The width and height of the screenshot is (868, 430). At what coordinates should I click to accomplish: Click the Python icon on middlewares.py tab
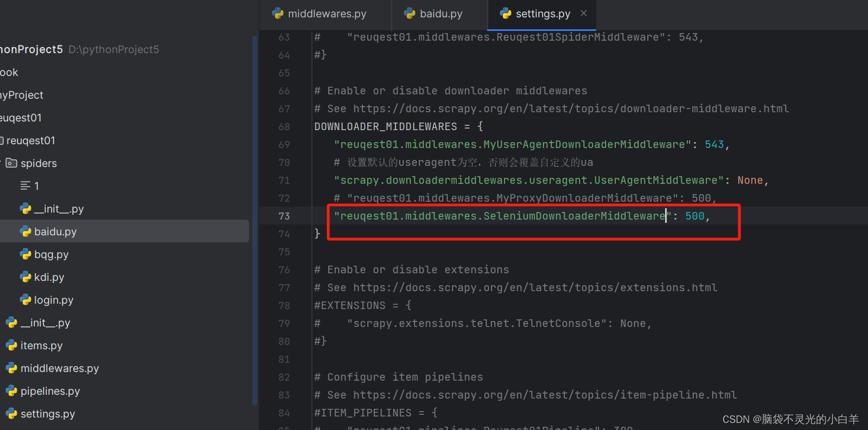coord(278,14)
